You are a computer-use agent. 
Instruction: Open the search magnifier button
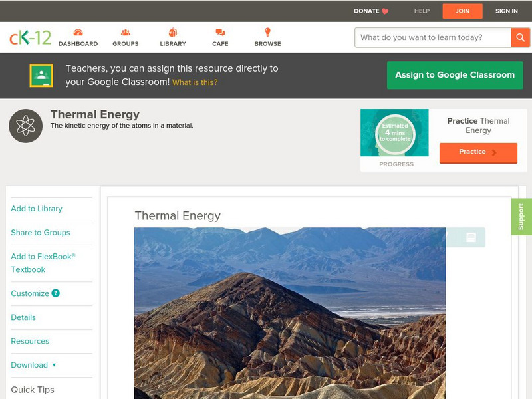(521, 37)
